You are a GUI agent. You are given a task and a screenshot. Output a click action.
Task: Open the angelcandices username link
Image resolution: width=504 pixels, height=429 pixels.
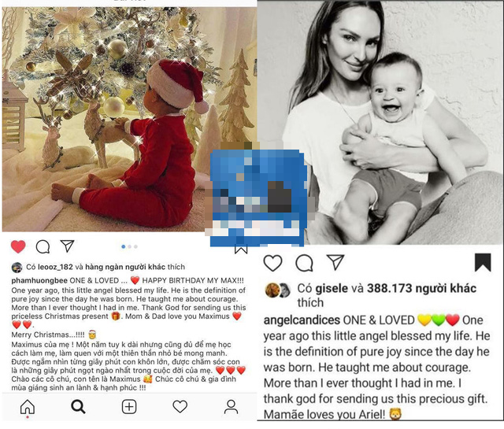tap(302, 320)
